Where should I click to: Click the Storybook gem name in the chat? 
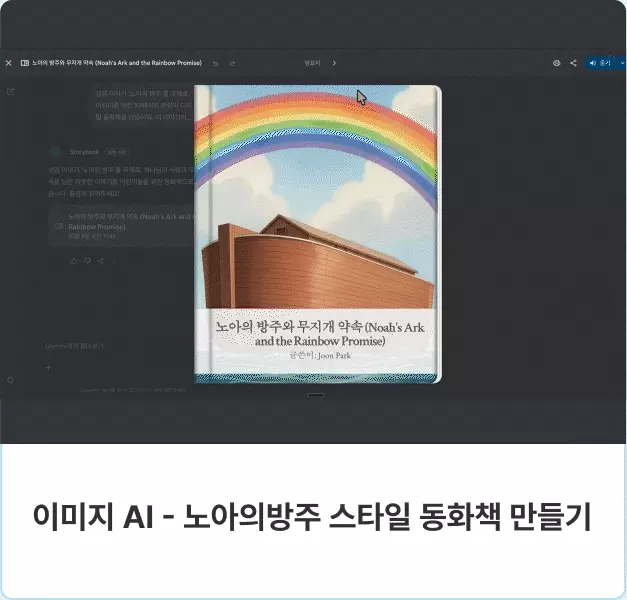pos(84,152)
